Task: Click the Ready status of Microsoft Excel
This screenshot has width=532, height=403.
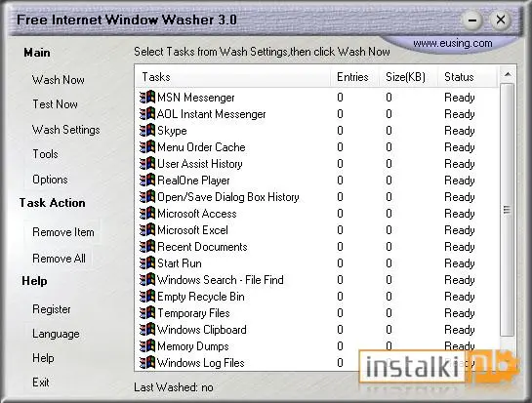Action: [x=460, y=230]
